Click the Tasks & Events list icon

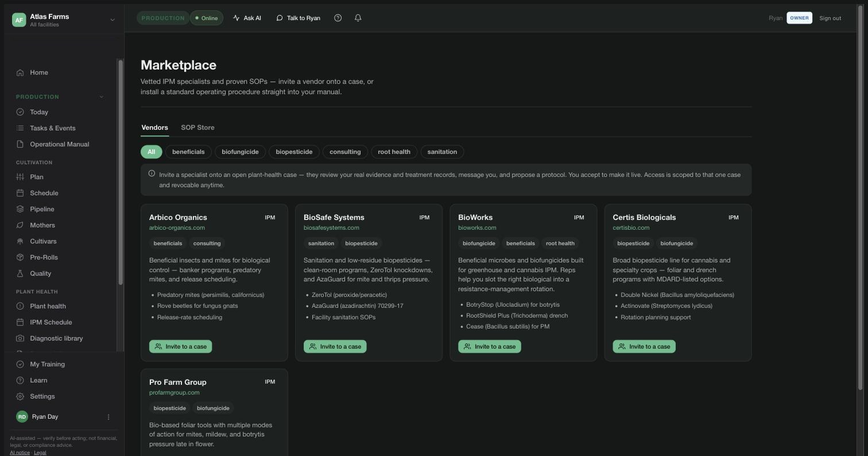click(20, 128)
